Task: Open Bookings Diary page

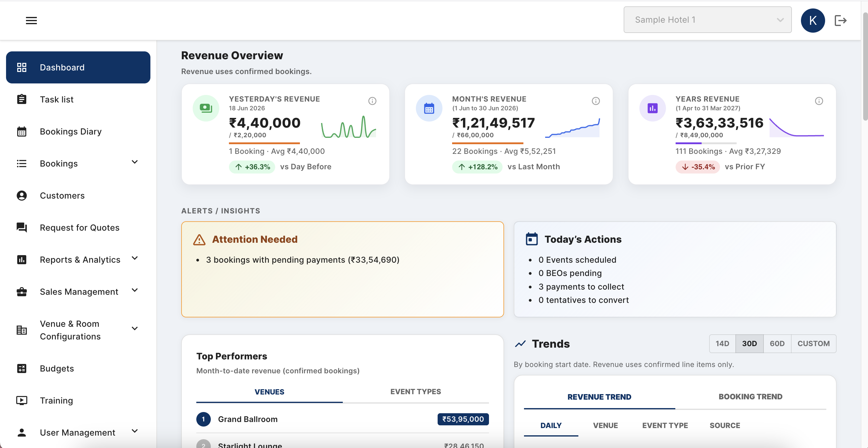Action: (x=78, y=131)
